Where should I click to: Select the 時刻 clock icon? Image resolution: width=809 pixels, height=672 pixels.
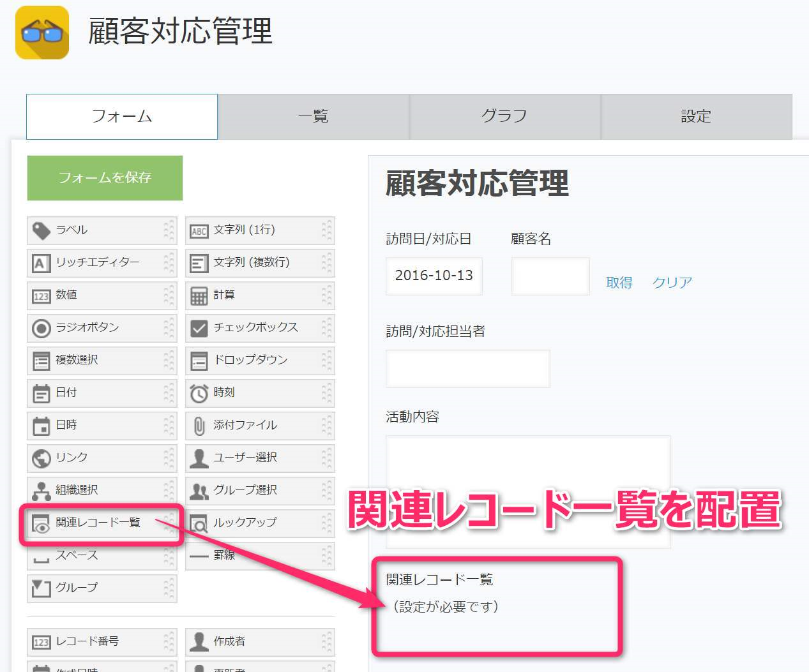click(x=199, y=393)
